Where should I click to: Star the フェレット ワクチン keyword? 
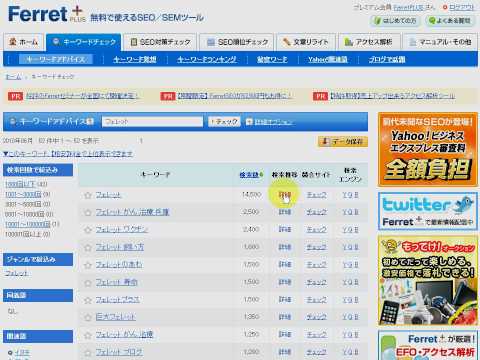88,230
